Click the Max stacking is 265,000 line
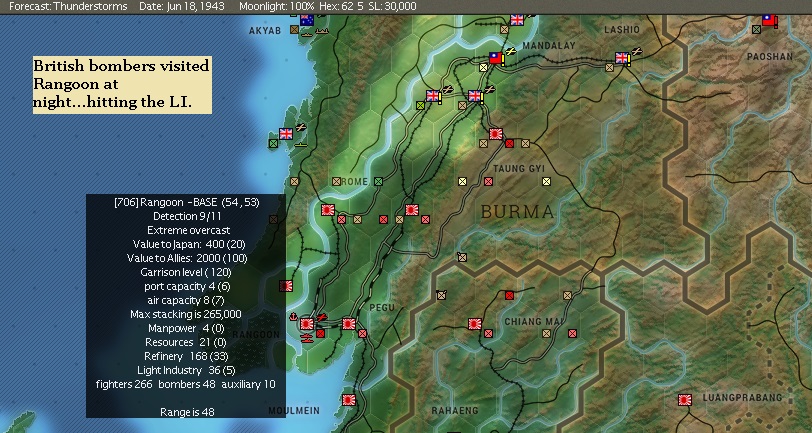The image size is (812, 433). pyautogui.click(x=186, y=314)
